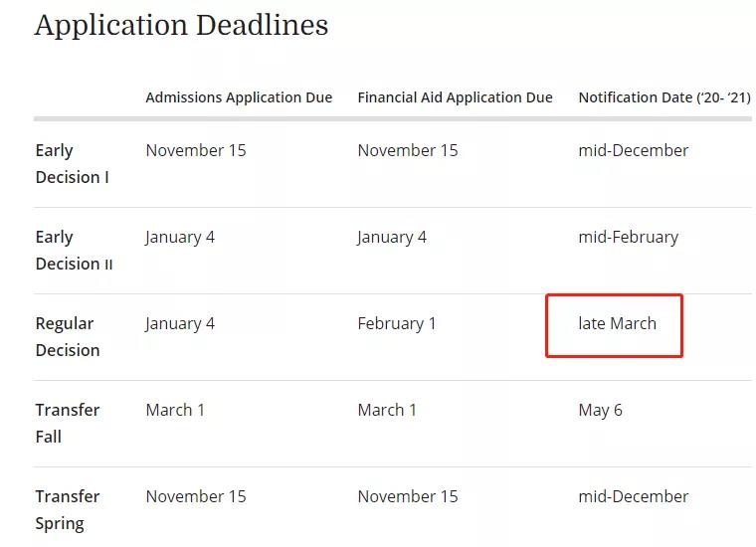756x547 pixels.
Task: Click the Application Deadlines heading
Action: tap(181, 25)
